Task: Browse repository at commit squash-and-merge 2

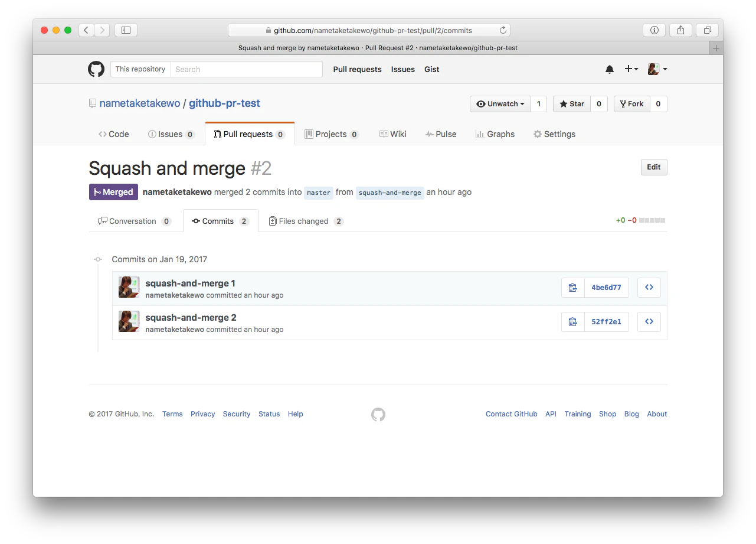Action: pyautogui.click(x=649, y=322)
